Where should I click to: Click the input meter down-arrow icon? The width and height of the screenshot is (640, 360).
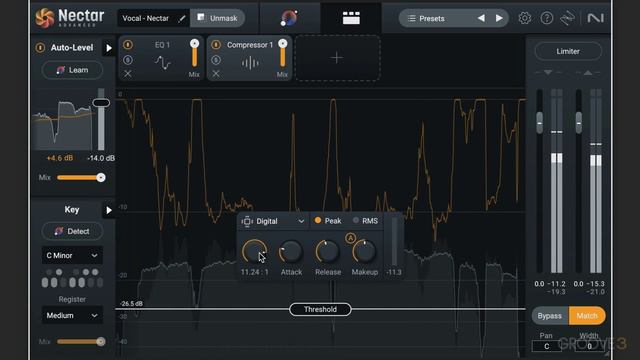tap(548, 73)
